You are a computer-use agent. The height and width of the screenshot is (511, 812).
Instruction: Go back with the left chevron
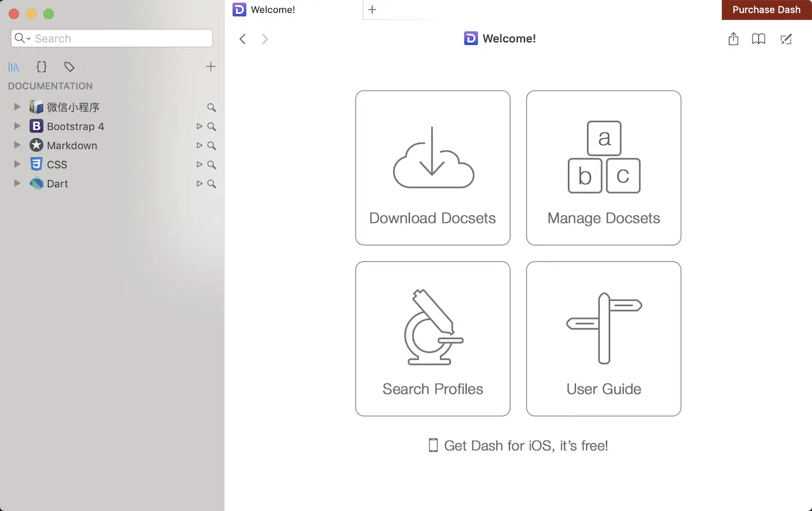[x=243, y=39]
